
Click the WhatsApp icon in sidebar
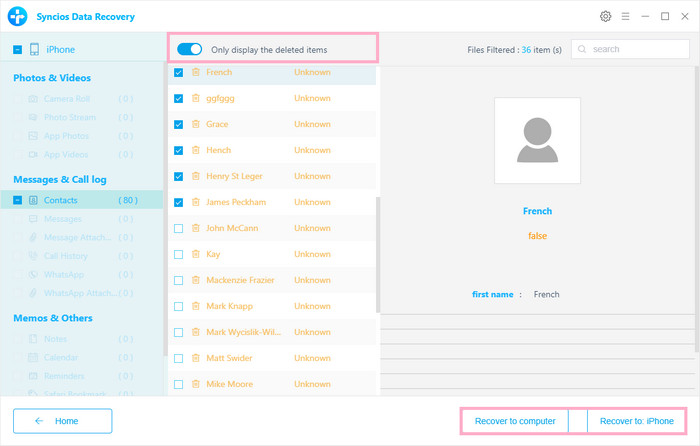coord(33,275)
